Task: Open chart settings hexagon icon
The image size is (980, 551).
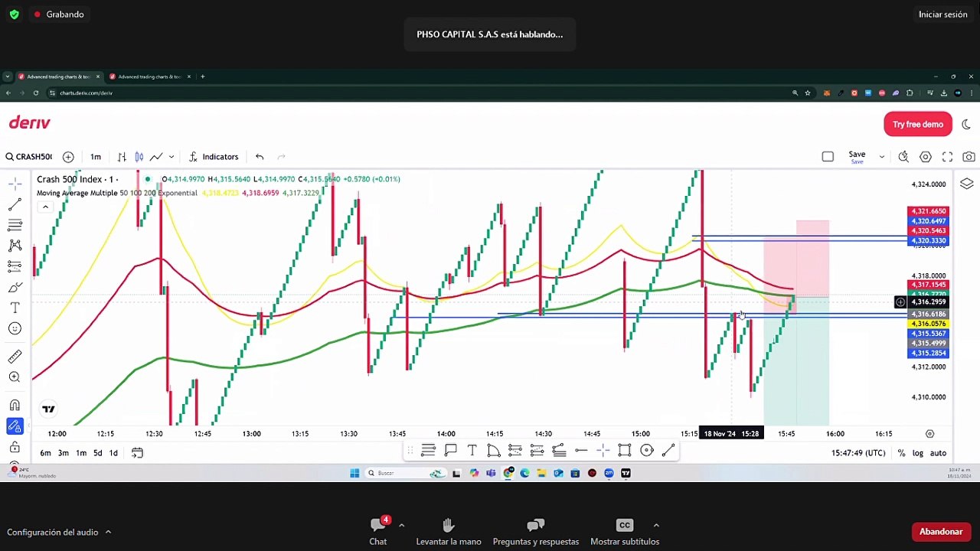Action: (x=926, y=157)
